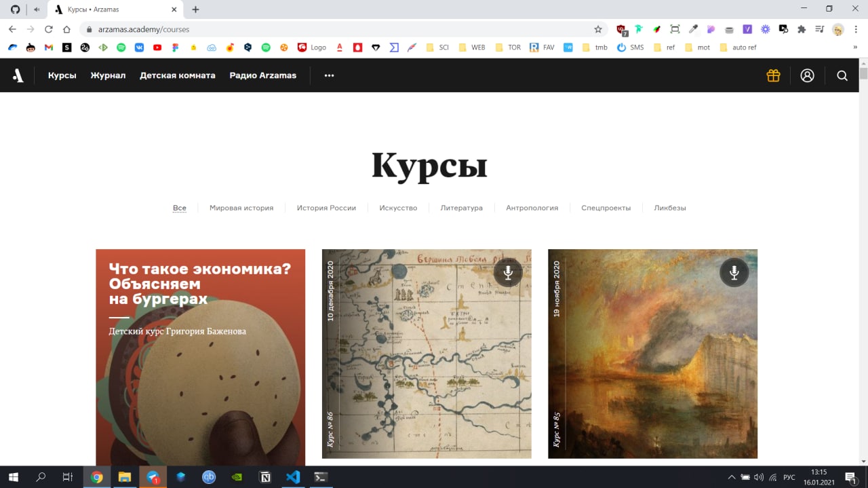The width and height of the screenshot is (868, 488).
Task: Click the arzamas.academy/courses address bar
Action: click(x=343, y=29)
